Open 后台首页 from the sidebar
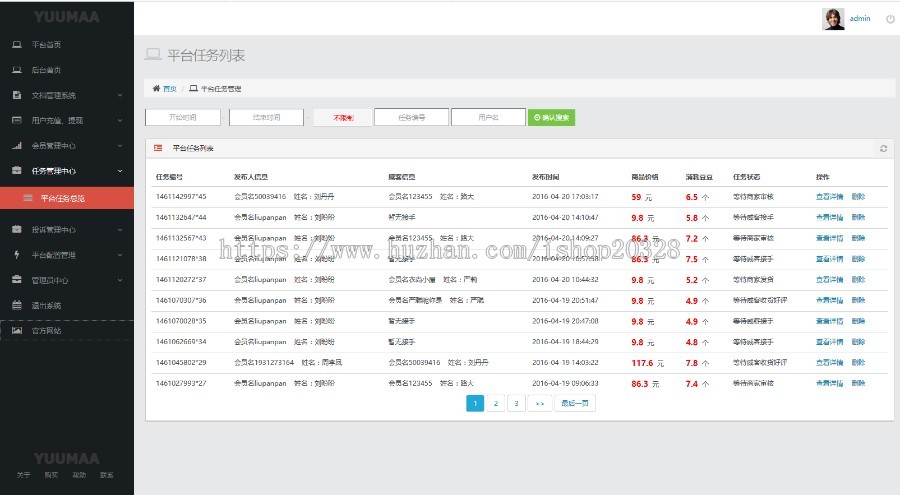 [46, 70]
